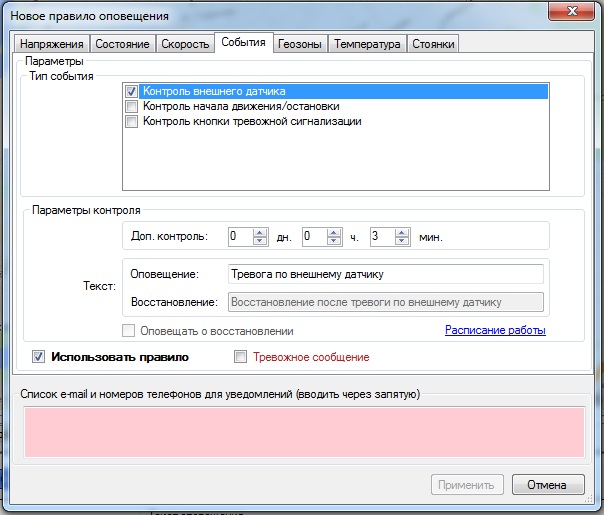
Task: Enable Контроль начала движения/остановки checkbox
Action: (131, 106)
